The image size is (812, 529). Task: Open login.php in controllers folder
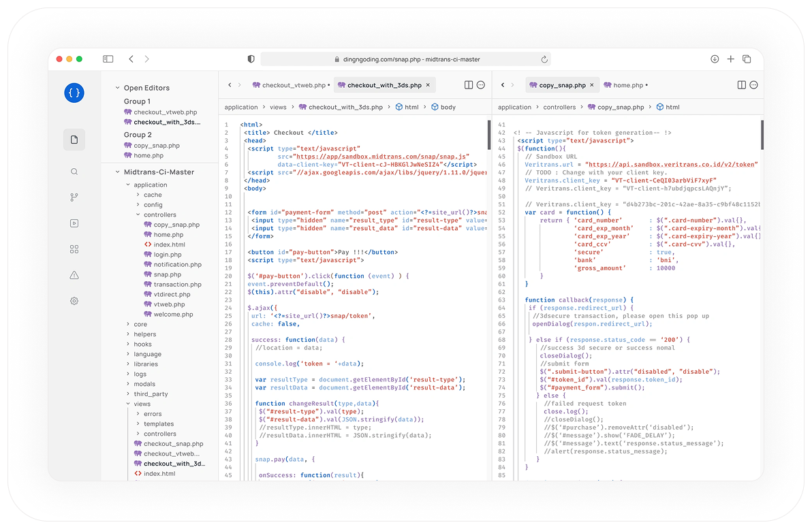click(x=163, y=255)
